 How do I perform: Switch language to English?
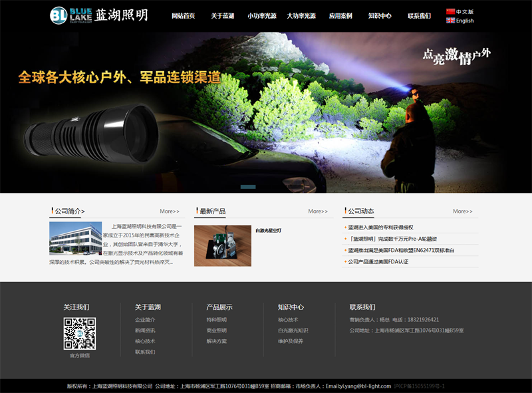[465, 21]
